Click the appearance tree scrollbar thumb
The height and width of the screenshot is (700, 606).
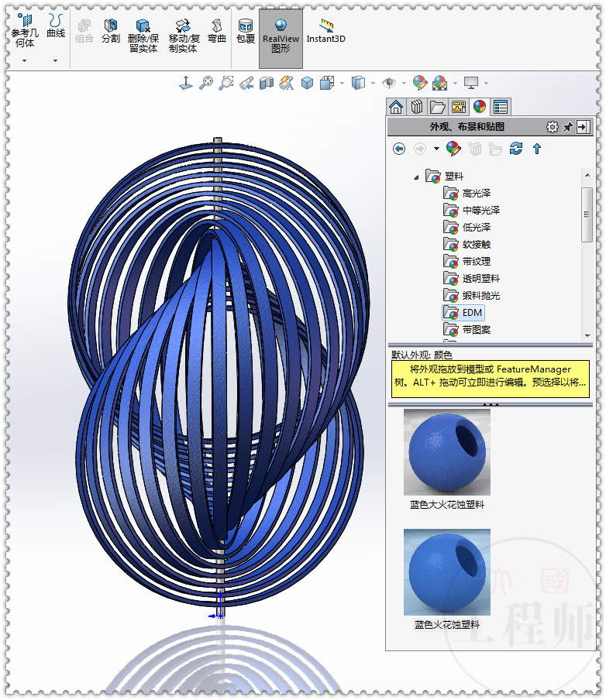[x=587, y=214]
